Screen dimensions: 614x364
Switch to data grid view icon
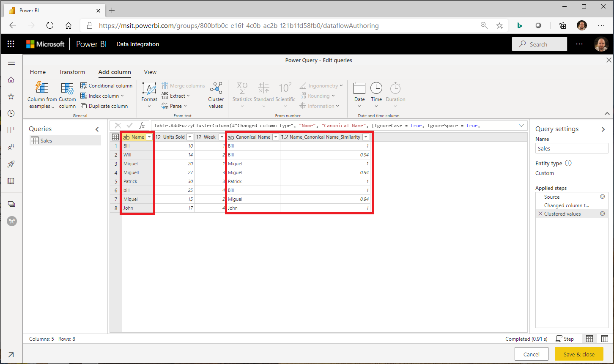pos(589,339)
